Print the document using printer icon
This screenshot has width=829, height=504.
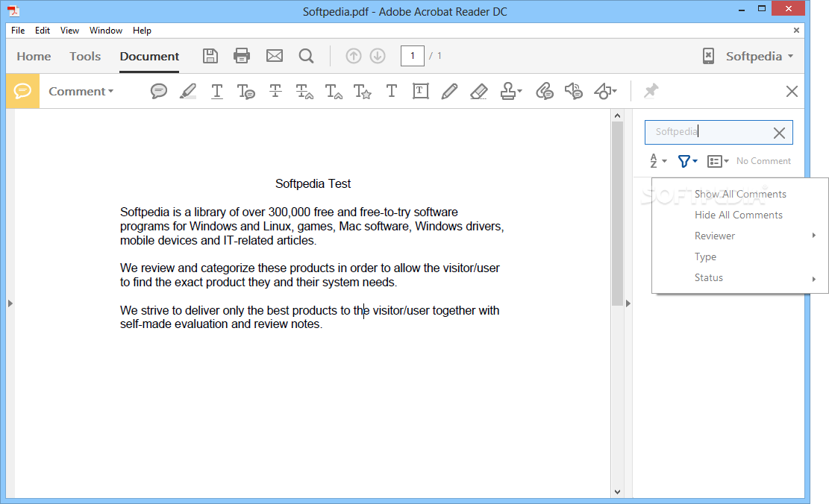click(x=242, y=56)
